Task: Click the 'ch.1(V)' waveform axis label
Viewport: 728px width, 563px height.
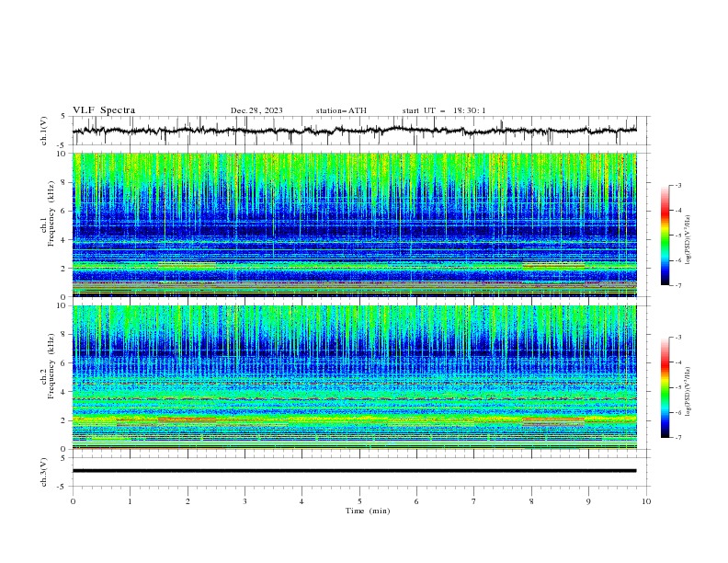Action: [x=44, y=131]
